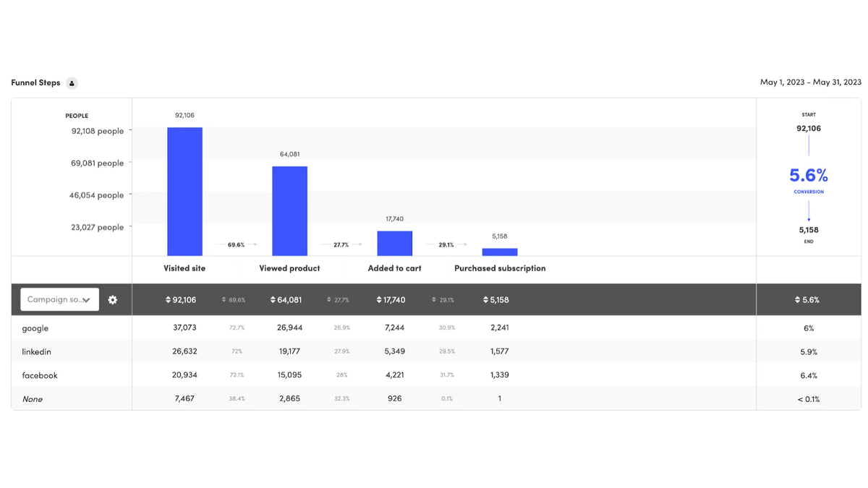Click the linkedin 5,349 added to cart cell

pyautogui.click(x=394, y=351)
